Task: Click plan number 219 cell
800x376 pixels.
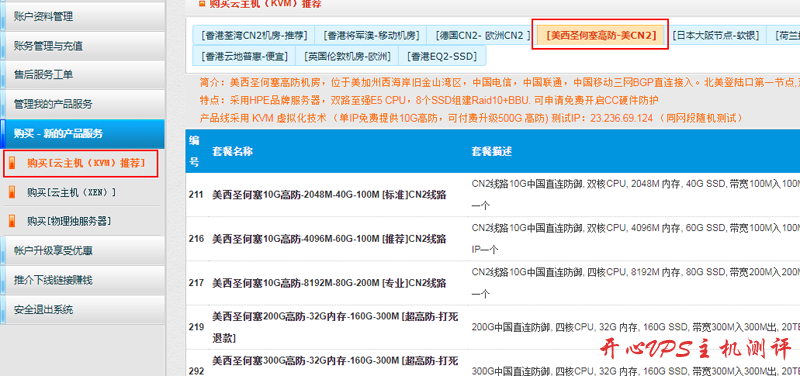Action: click(x=196, y=327)
